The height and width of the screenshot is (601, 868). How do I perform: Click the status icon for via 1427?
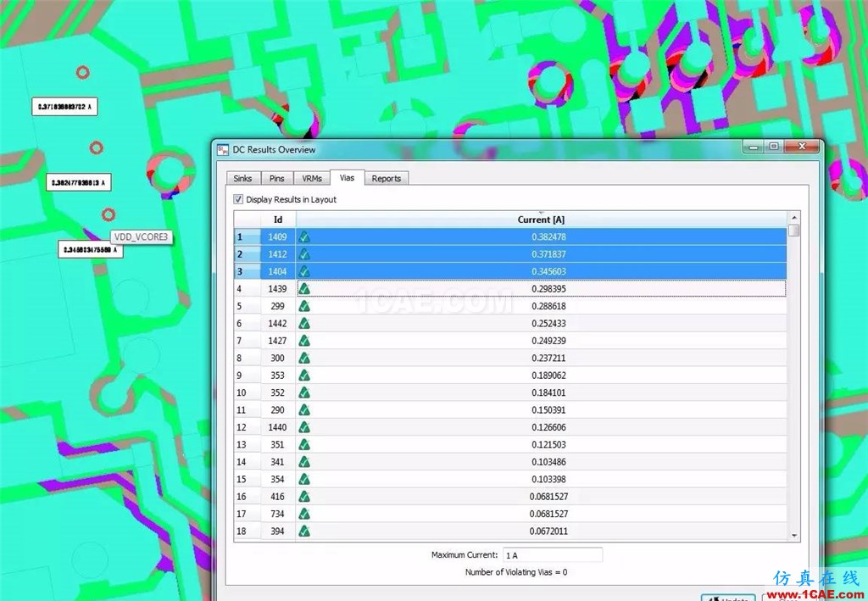[x=304, y=341]
